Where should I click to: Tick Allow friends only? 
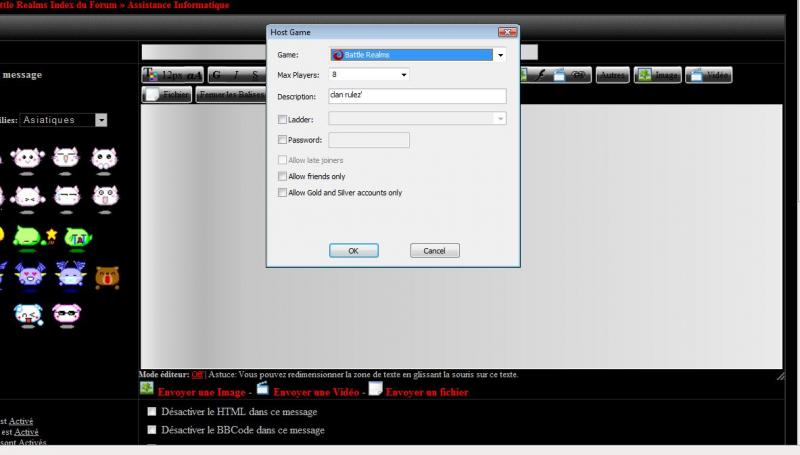(x=282, y=176)
